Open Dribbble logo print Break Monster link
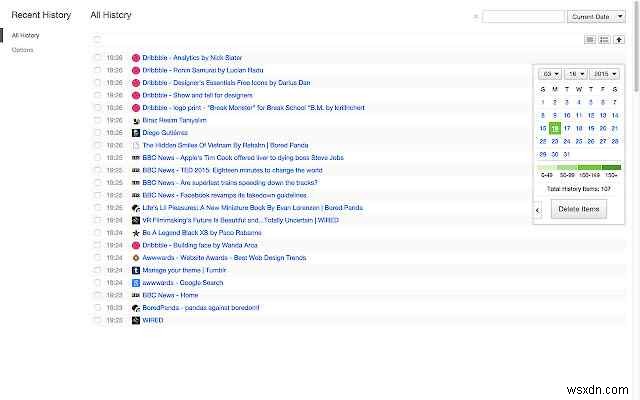This screenshot has width=640, height=400. (x=253, y=108)
